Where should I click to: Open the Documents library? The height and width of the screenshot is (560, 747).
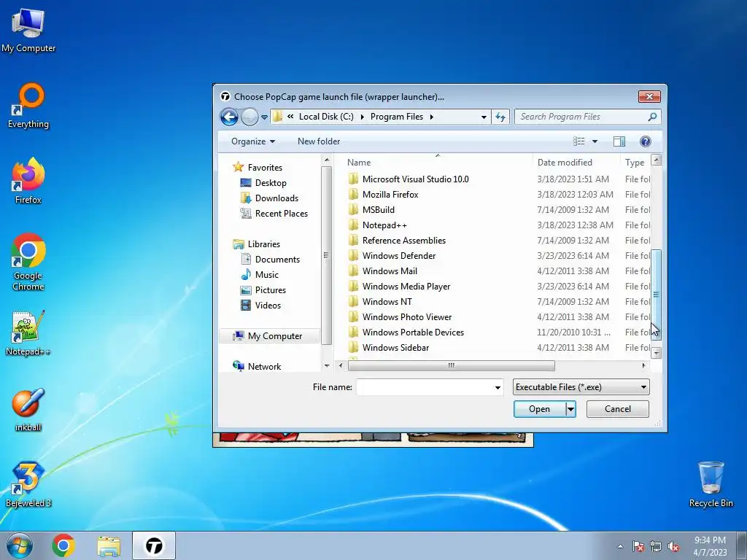tap(277, 260)
